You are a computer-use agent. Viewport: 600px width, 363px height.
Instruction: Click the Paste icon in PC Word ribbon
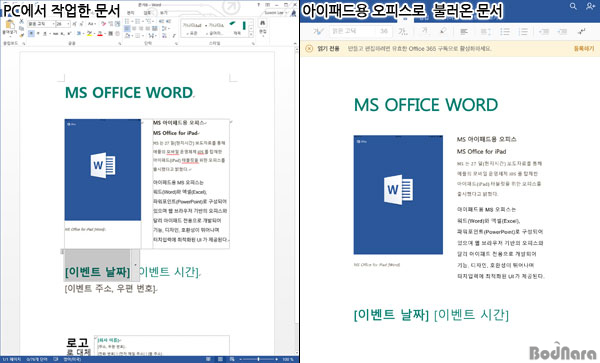coord(10,24)
